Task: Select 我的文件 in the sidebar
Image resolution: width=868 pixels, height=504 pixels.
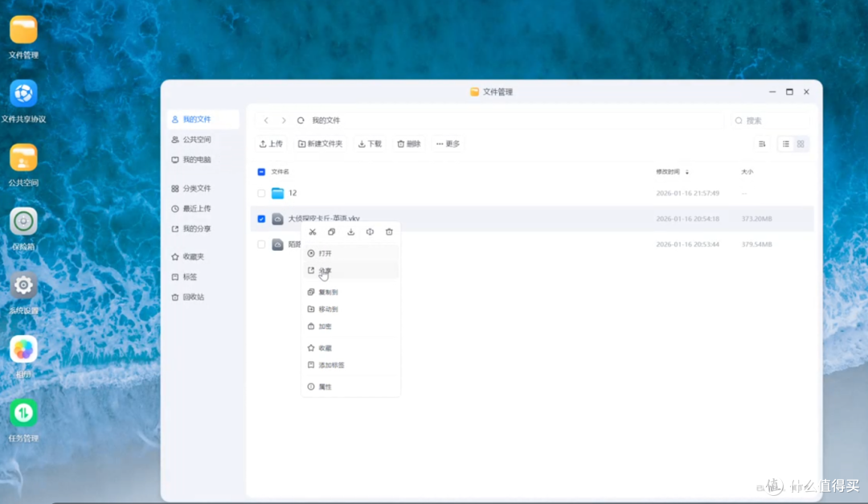Action: tap(203, 120)
